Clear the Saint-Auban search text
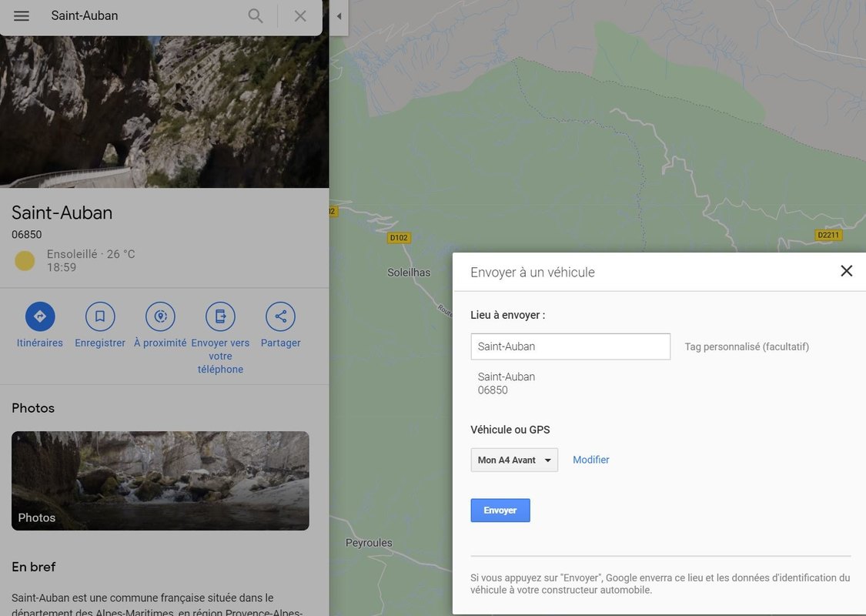The image size is (866, 616). click(x=300, y=16)
